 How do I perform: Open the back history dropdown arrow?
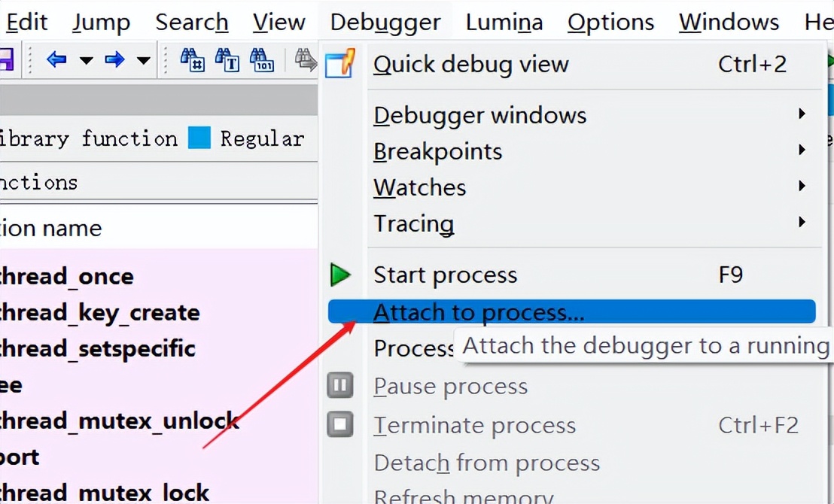(86, 60)
